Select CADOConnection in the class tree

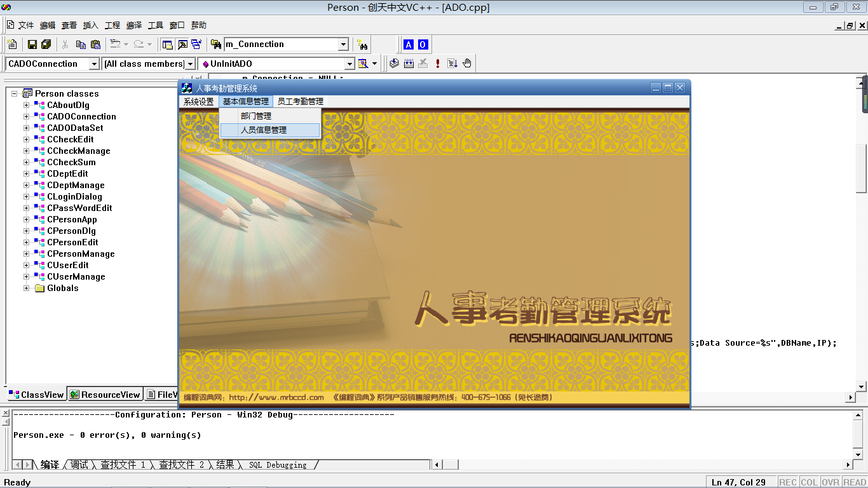(81, 116)
